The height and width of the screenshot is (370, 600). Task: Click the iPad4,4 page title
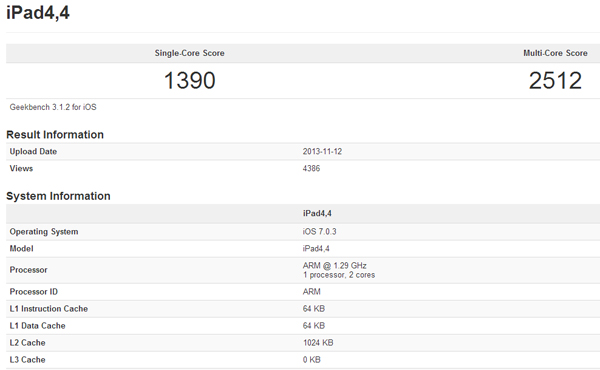point(38,12)
